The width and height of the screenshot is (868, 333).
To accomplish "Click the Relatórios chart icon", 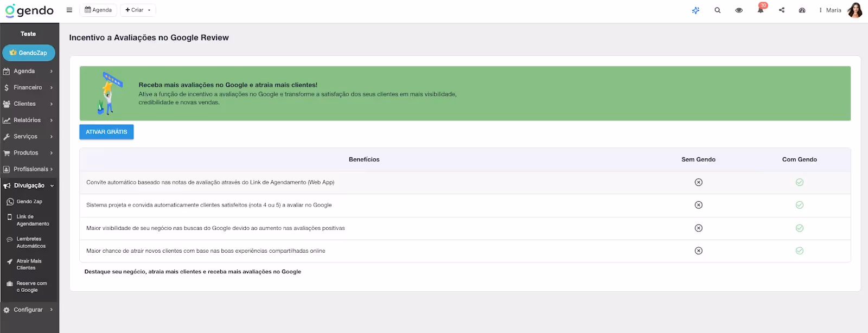I will point(7,120).
